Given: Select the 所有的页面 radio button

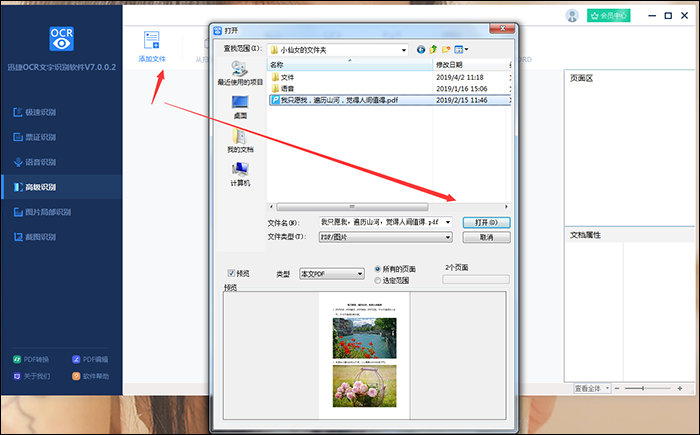Looking at the screenshot, I should tap(378, 269).
